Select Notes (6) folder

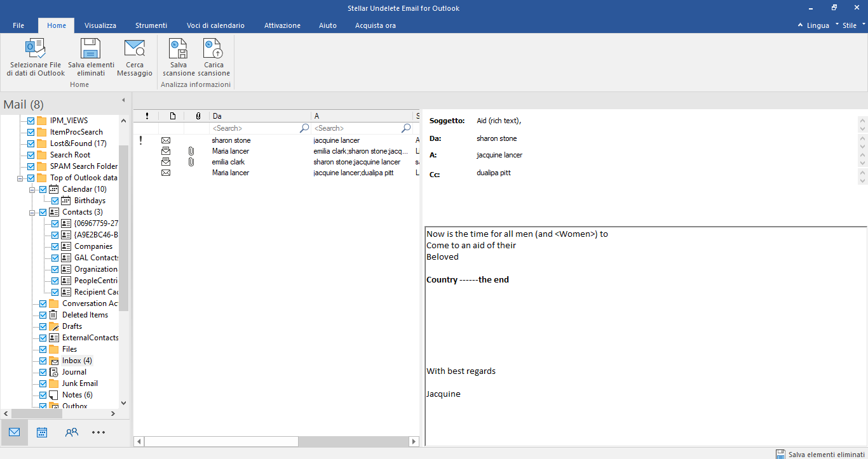pyautogui.click(x=78, y=395)
